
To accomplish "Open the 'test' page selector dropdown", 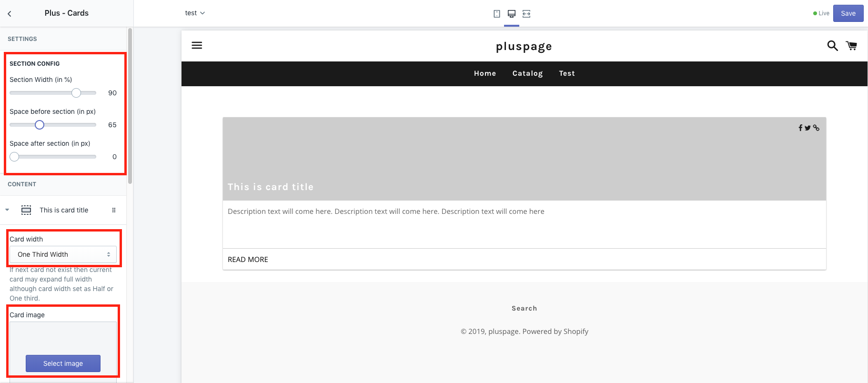I will point(195,13).
